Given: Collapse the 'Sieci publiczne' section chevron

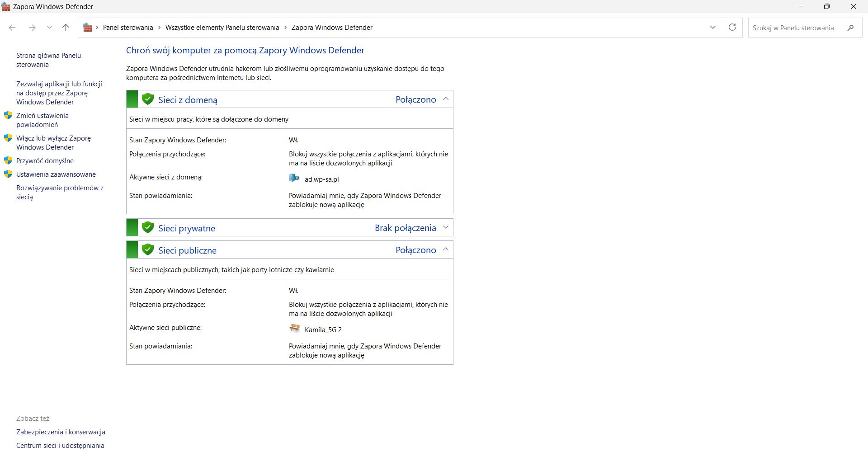Looking at the screenshot, I should (445, 249).
